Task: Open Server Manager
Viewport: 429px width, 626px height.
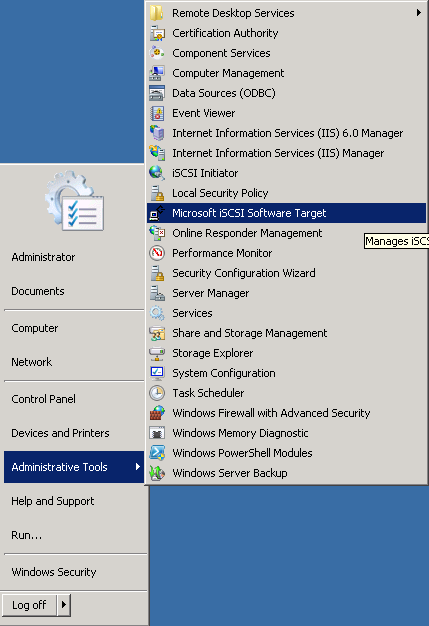Action: [x=286, y=293]
